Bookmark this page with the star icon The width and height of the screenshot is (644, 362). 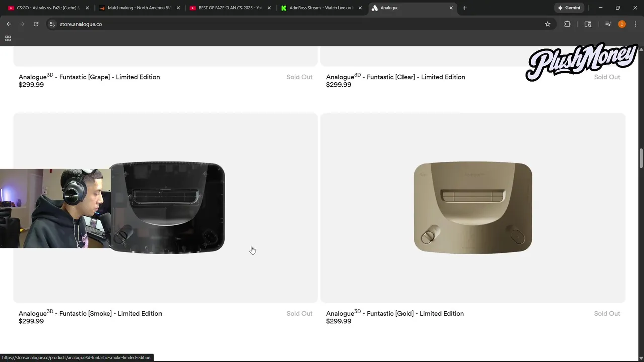tap(548, 24)
